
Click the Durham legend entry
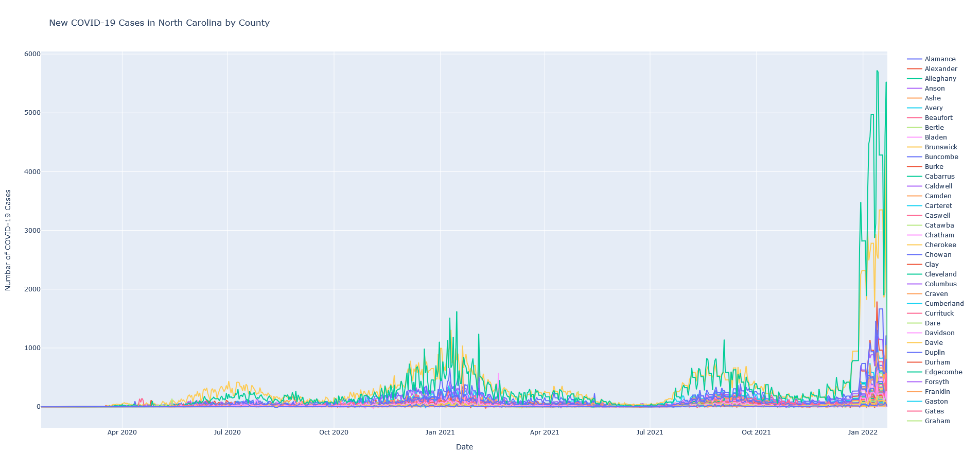(x=937, y=362)
